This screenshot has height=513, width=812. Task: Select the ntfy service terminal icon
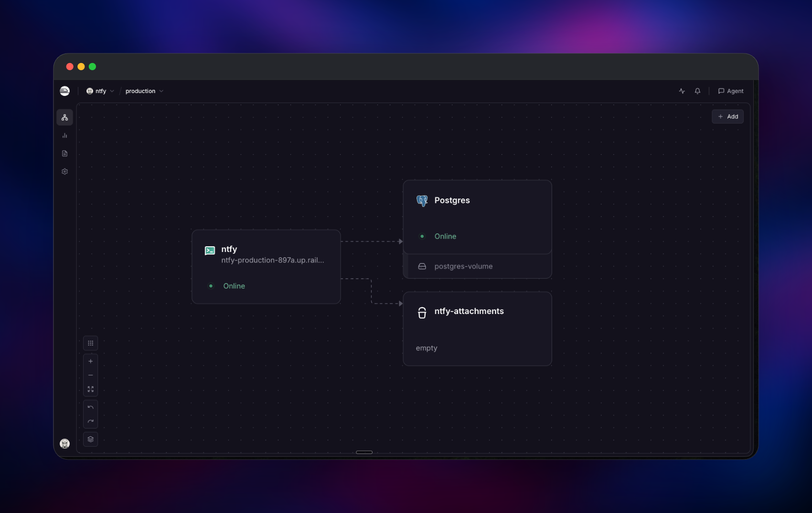[x=210, y=251]
